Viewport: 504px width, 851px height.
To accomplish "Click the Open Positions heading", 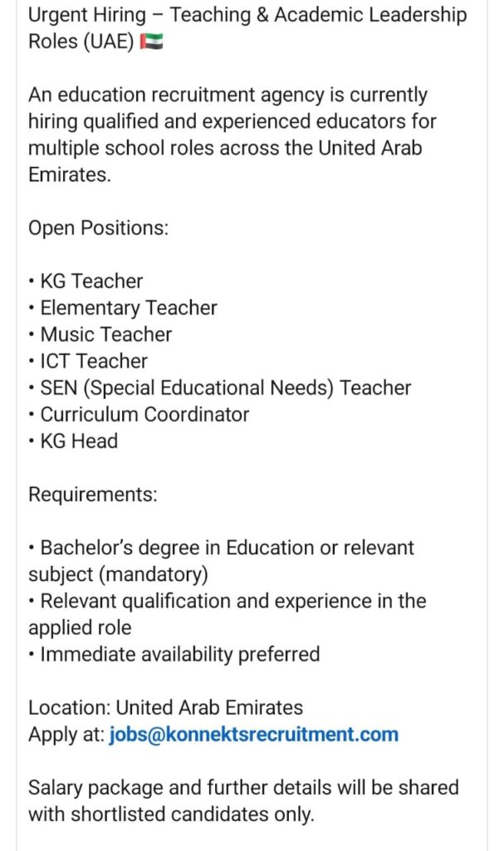I will (98, 228).
